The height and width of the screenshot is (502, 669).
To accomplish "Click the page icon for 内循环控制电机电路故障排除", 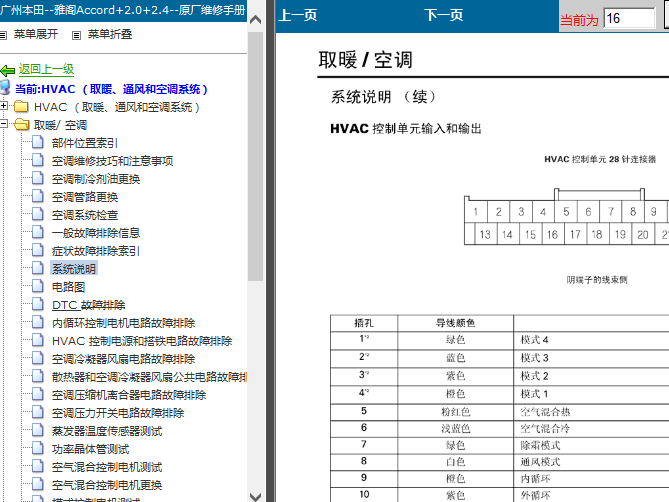I will (38, 322).
